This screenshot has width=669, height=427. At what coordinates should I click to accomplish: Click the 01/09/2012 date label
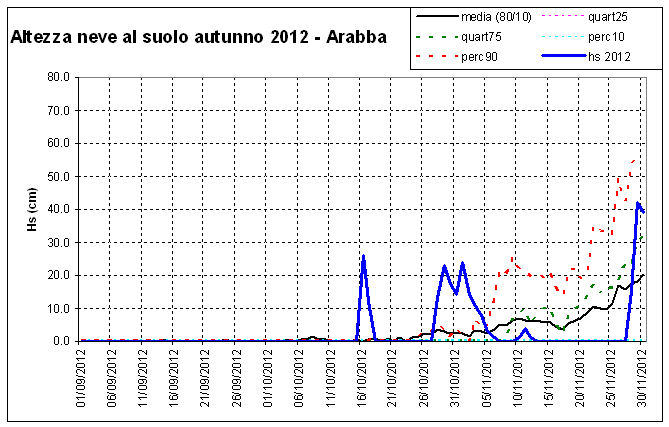point(81,378)
